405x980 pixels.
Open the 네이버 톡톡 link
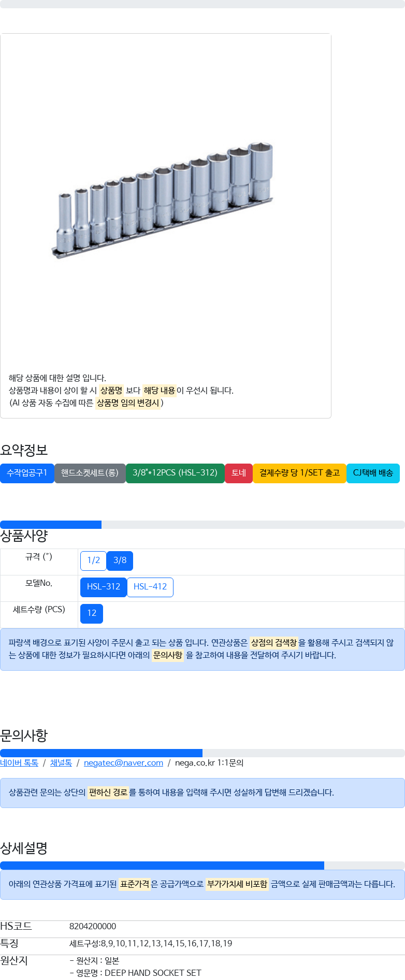tap(19, 763)
